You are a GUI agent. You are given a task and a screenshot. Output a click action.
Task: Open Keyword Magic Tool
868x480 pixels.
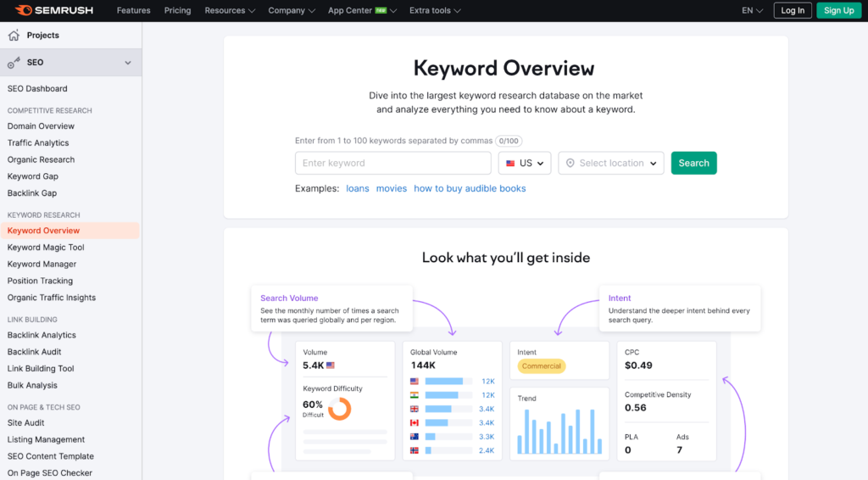pos(46,248)
